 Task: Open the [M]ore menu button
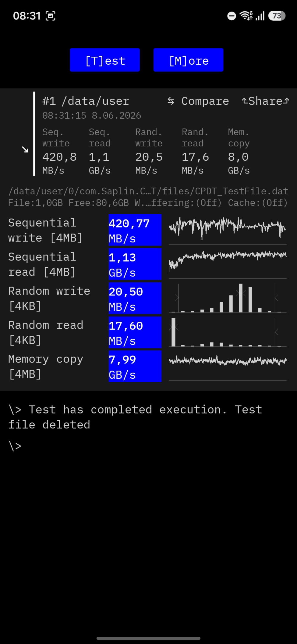coord(188,60)
